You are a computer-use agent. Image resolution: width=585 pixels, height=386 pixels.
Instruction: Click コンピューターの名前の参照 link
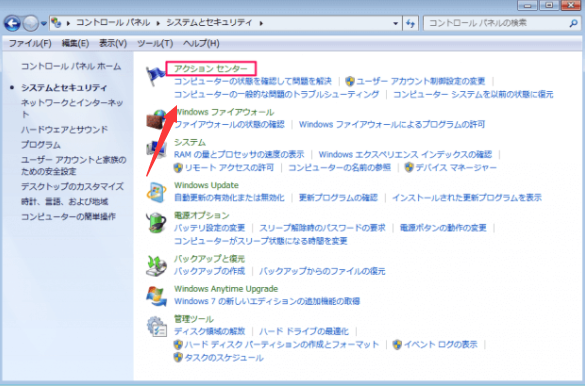pos(339,168)
